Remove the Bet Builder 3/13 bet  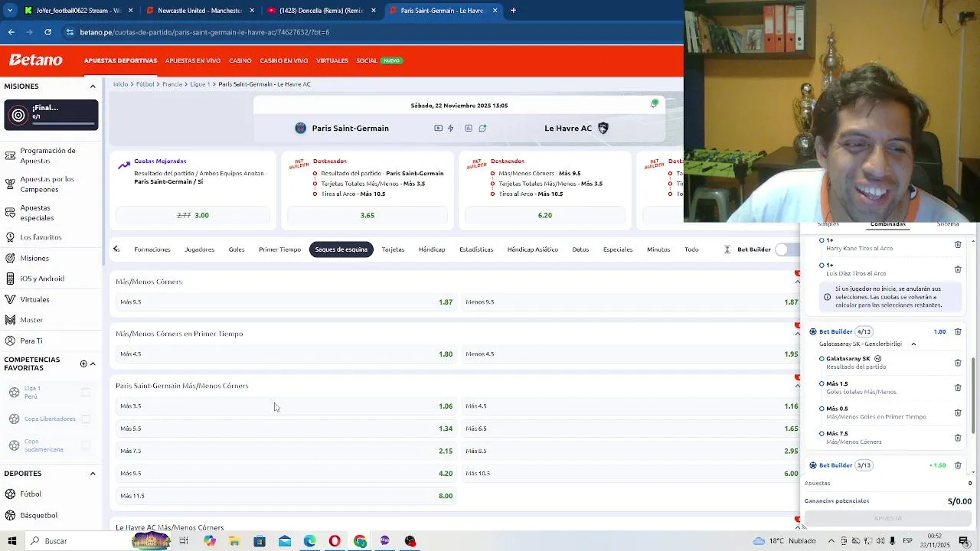coord(958,465)
